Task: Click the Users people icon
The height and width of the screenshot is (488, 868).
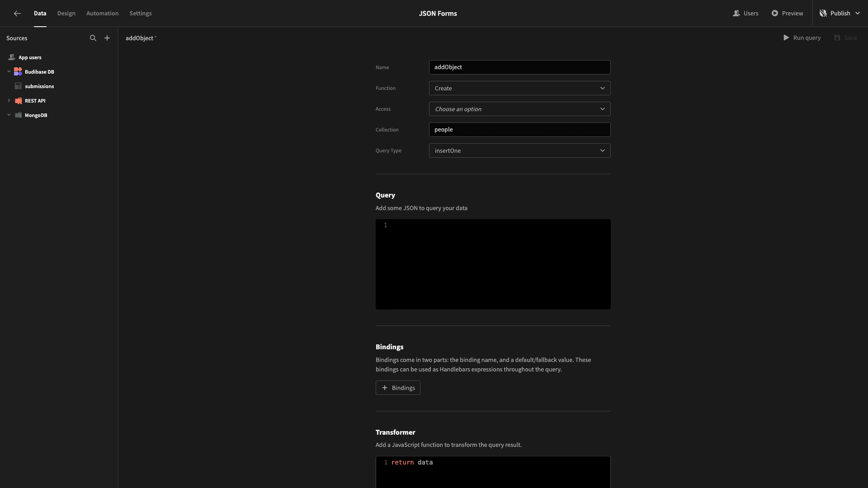Action: point(736,14)
